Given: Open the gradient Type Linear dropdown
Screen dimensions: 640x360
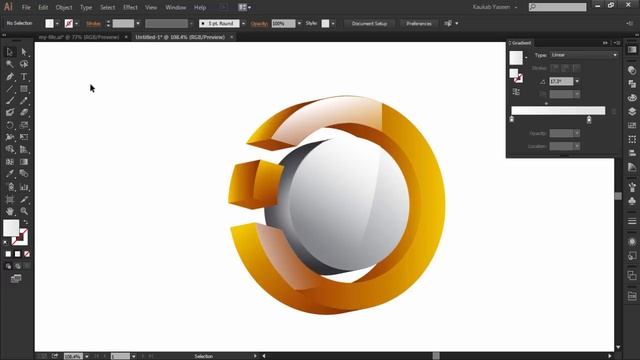Looking at the screenshot, I should coord(584,55).
